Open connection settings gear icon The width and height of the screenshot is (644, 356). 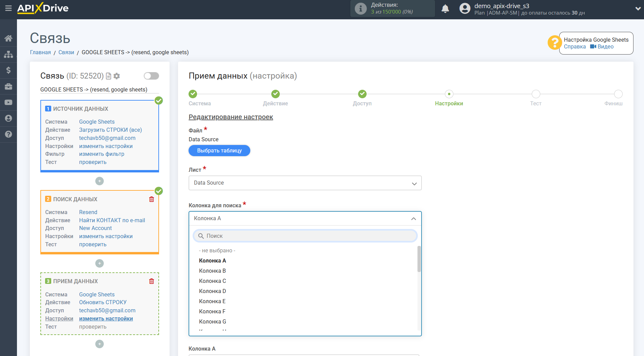point(117,76)
